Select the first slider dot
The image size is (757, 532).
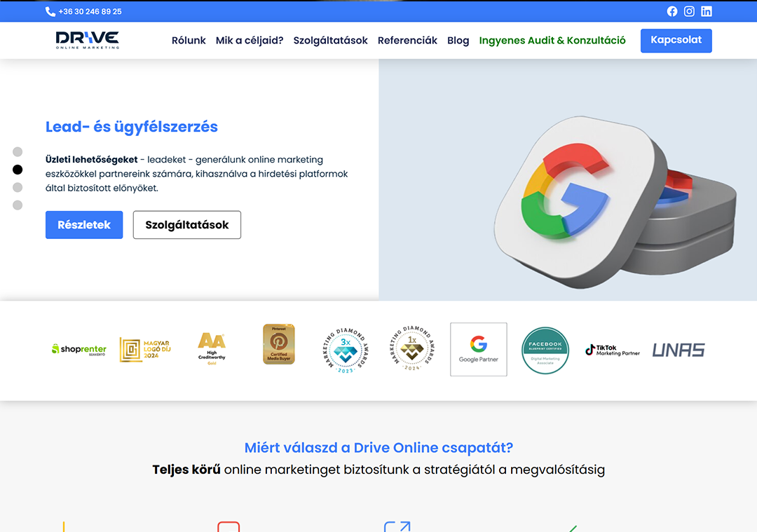click(x=18, y=151)
